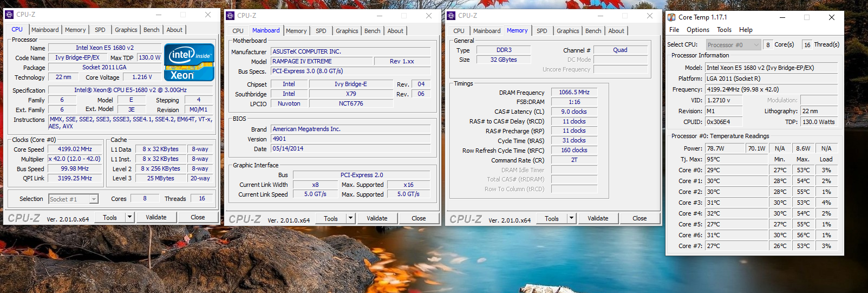
Task: Click Close button in Memory CPU-Z window
Action: [639, 218]
